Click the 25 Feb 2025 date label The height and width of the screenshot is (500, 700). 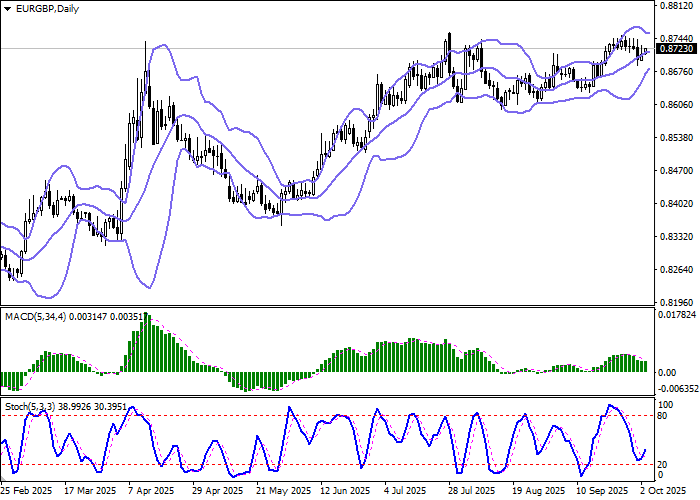coord(26,491)
